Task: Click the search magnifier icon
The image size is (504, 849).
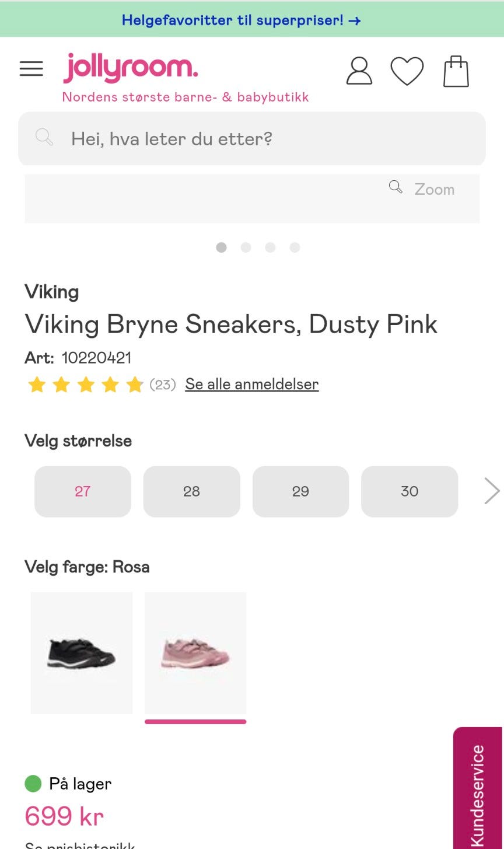Action: 44,138
